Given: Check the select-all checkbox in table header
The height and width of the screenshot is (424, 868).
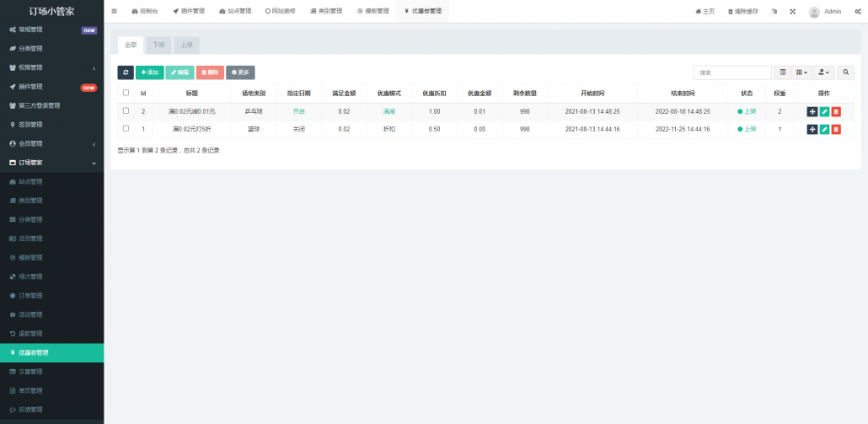Looking at the screenshot, I should pos(126,93).
